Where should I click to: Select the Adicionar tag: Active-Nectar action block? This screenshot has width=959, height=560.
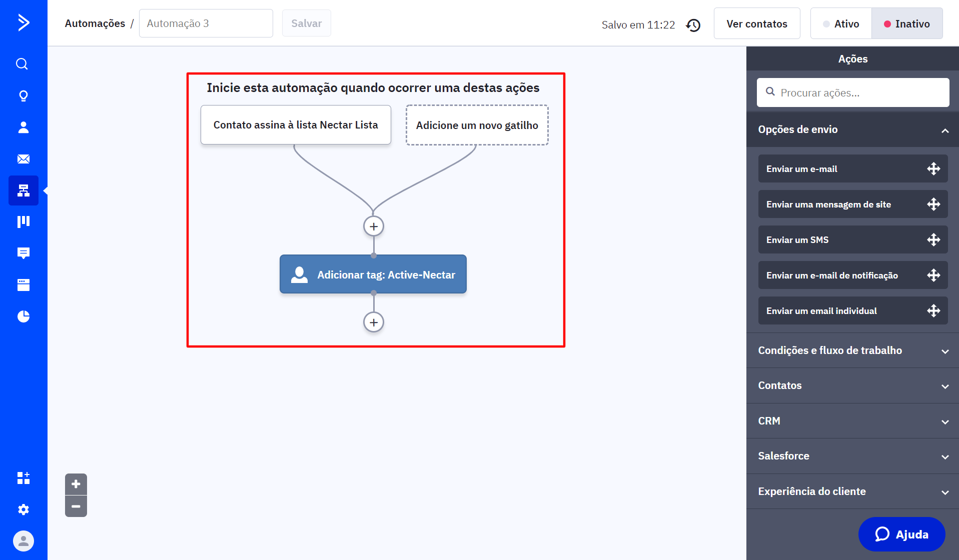coord(373,274)
